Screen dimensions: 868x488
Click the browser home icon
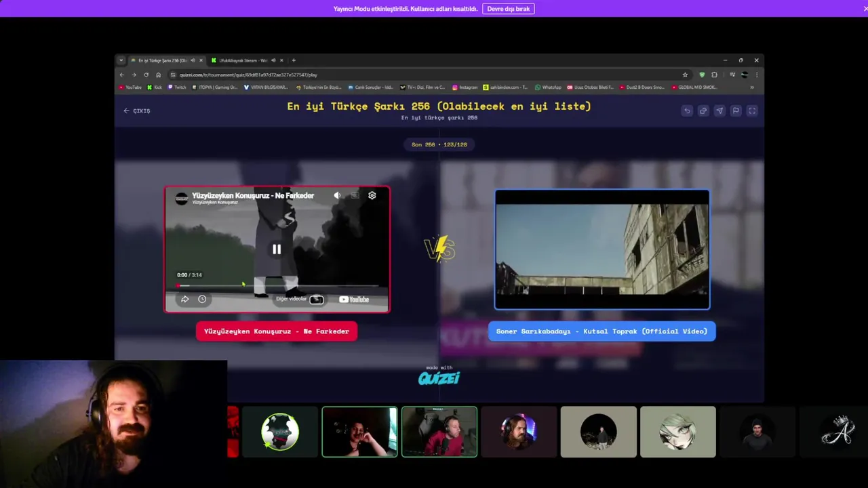tap(158, 75)
